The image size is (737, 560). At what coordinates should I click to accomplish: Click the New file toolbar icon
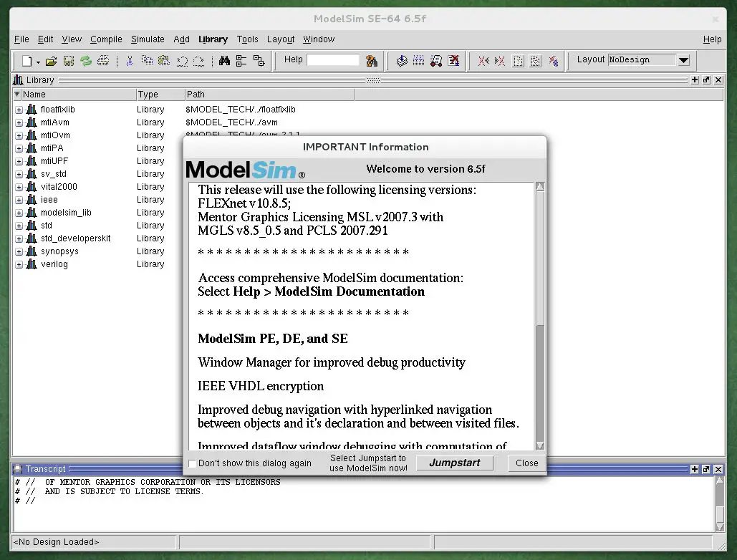(27, 61)
